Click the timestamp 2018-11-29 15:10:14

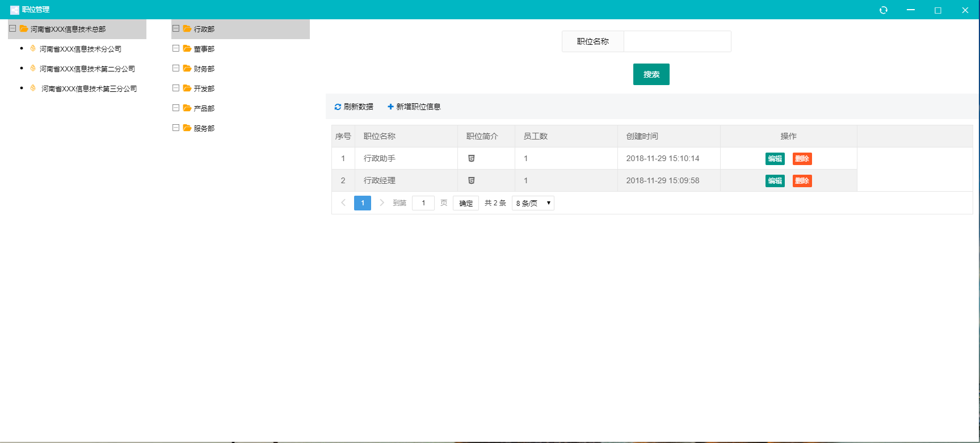pos(663,158)
